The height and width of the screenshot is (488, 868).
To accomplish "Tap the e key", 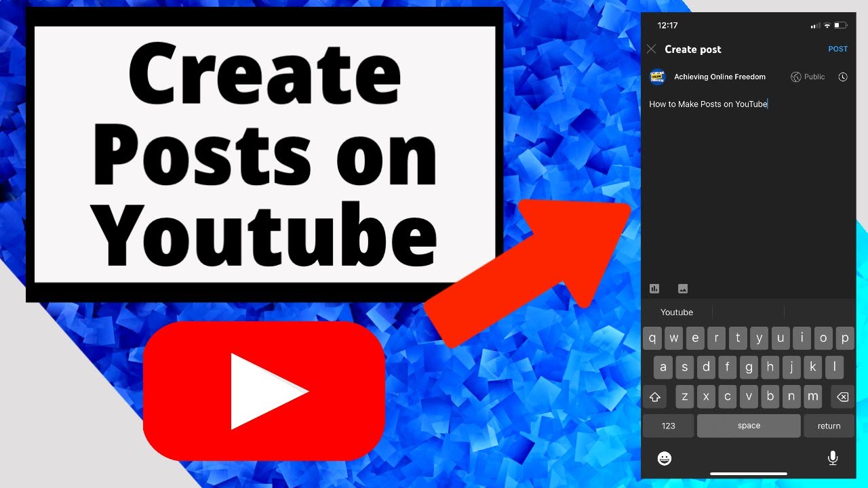I will point(695,338).
